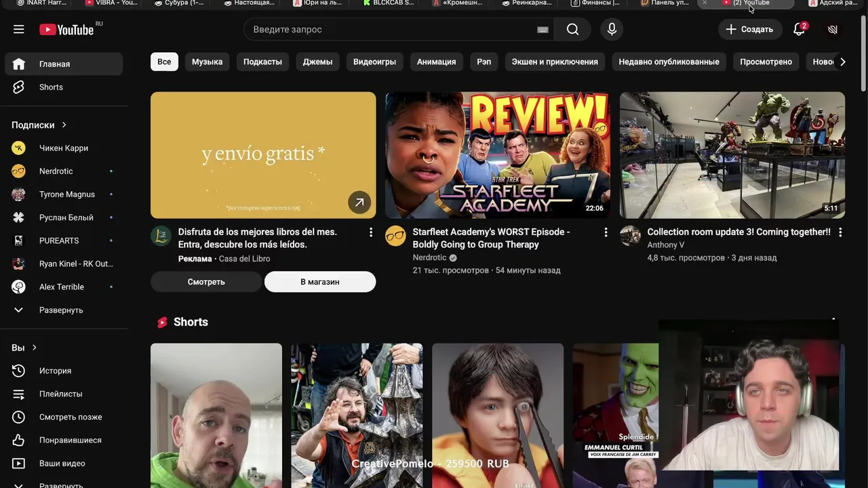Screen dimensions: 868x488
Task: Click the Смотреть ad button
Action: pos(206,281)
